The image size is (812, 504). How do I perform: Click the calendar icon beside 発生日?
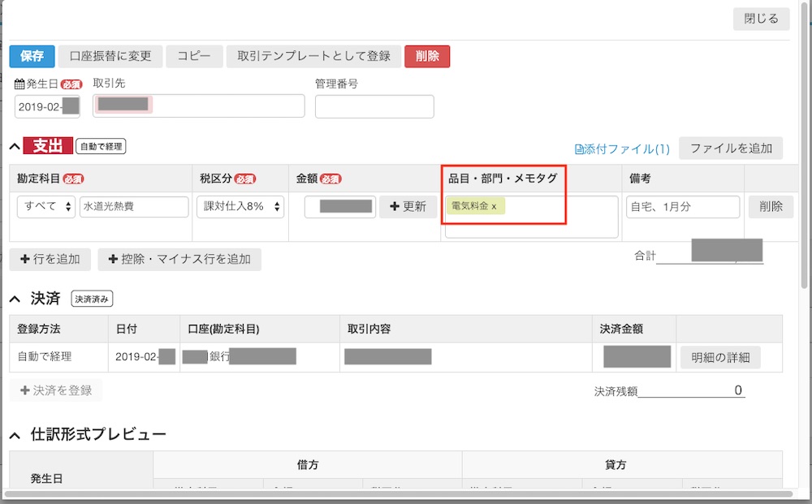(x=20, y=84)
